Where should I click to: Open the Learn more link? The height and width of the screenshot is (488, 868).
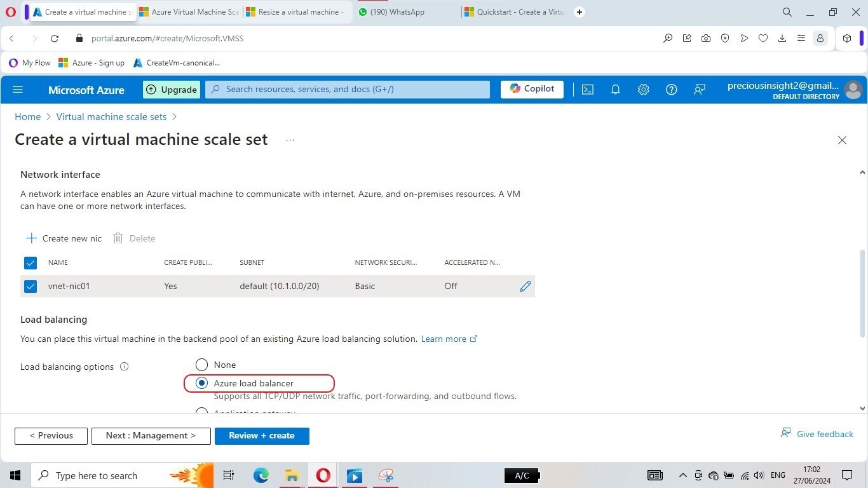coord(449,339)
